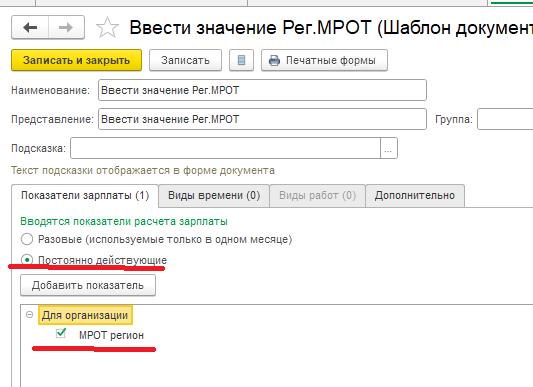Click into the Подсказка field
The height and width of the screenshot is (387, 533).
[225, 148]
